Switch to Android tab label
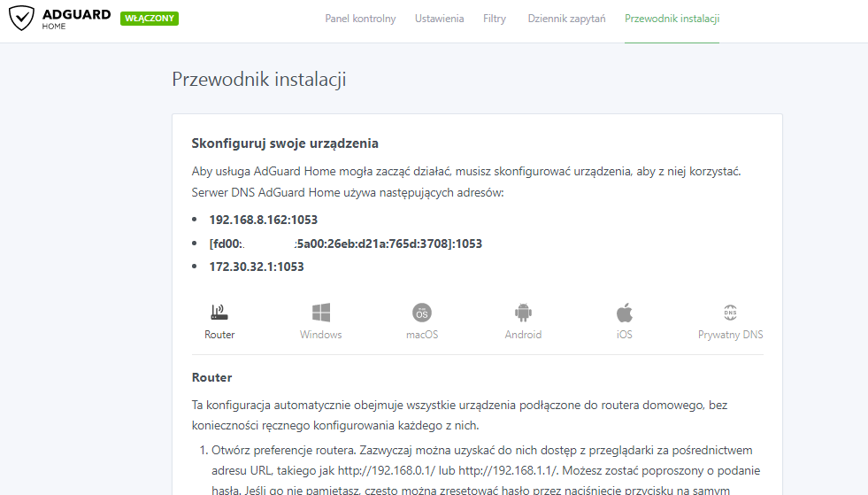Screen dimensions: 868x495 click(x=523, y=334)
